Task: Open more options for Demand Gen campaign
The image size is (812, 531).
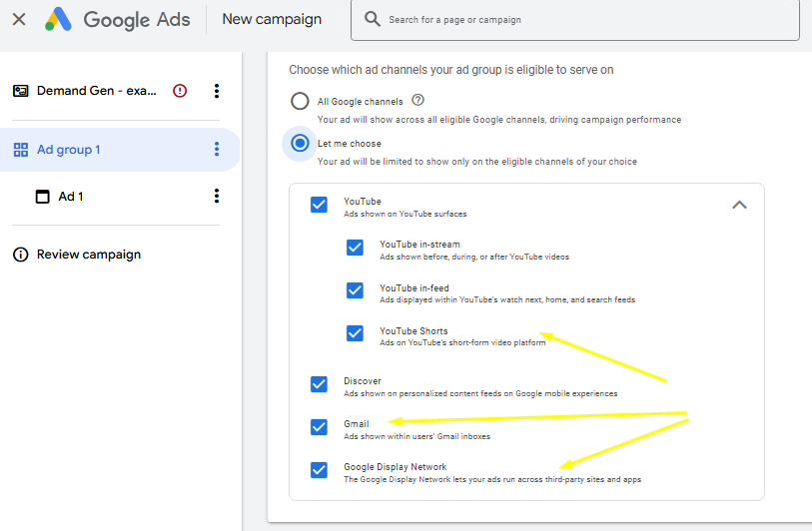Action: [x=217, y=91]
